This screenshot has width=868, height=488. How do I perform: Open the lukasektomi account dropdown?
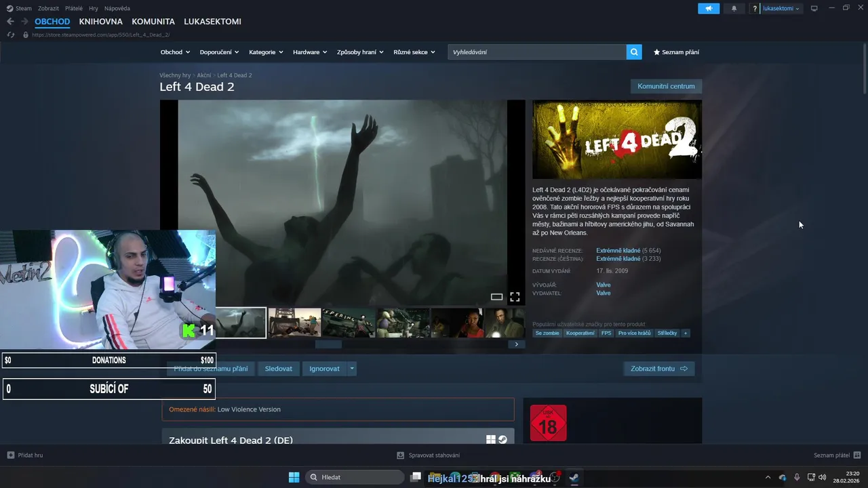pyautogui.click(x=781, y=9)
